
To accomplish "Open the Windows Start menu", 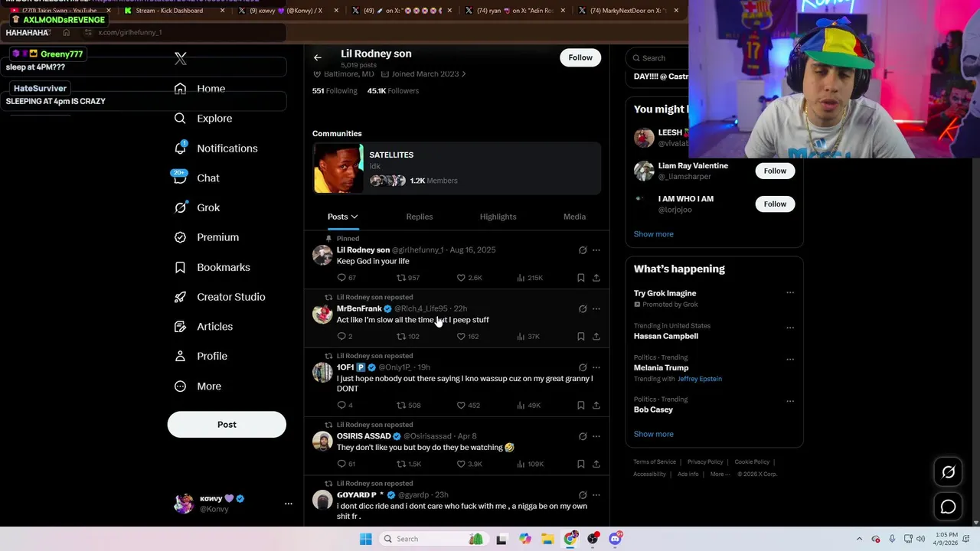I will 366,540.
